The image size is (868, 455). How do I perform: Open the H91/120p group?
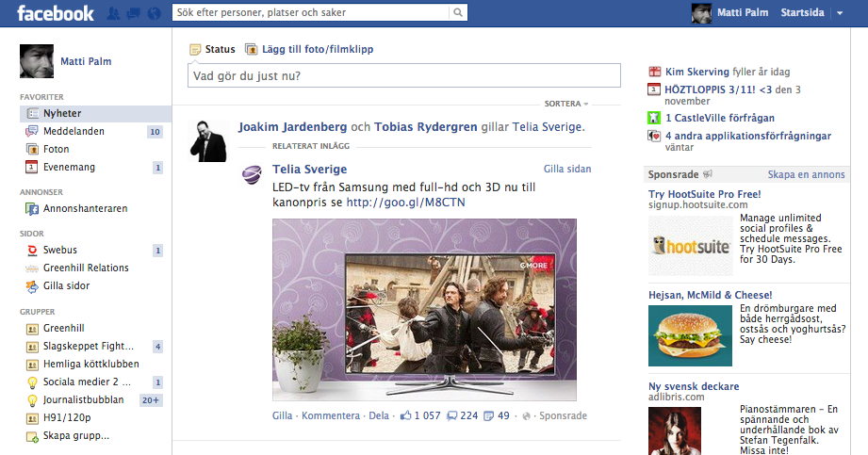click(x=67, y=418)
